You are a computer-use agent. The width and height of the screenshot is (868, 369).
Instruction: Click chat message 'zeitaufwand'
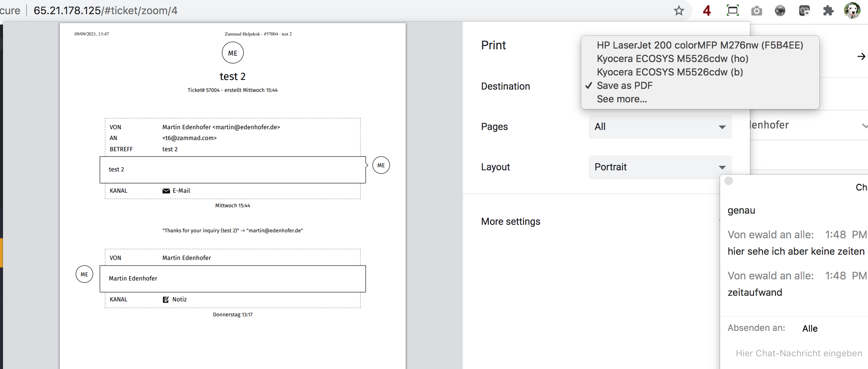(754, 292)
